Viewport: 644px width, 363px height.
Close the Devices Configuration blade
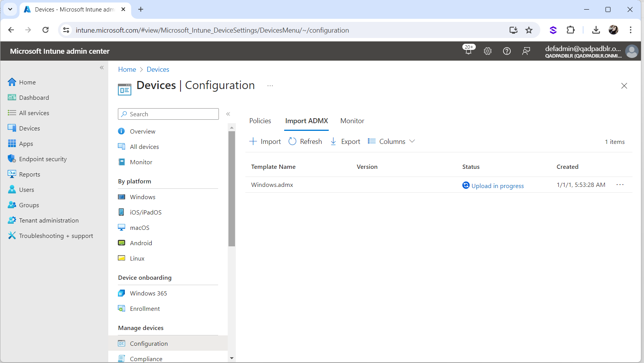624,86
